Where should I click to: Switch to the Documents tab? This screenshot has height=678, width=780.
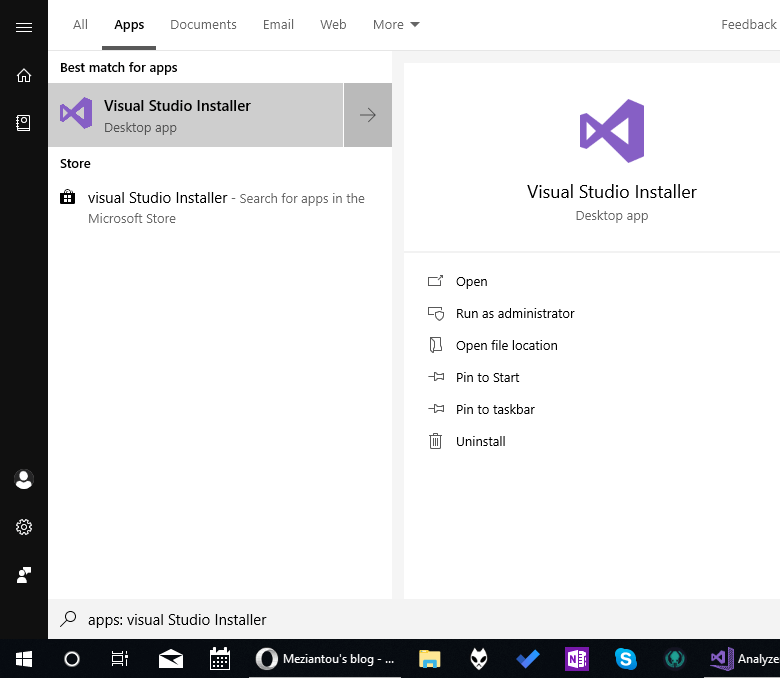click(x=203, y=24)
